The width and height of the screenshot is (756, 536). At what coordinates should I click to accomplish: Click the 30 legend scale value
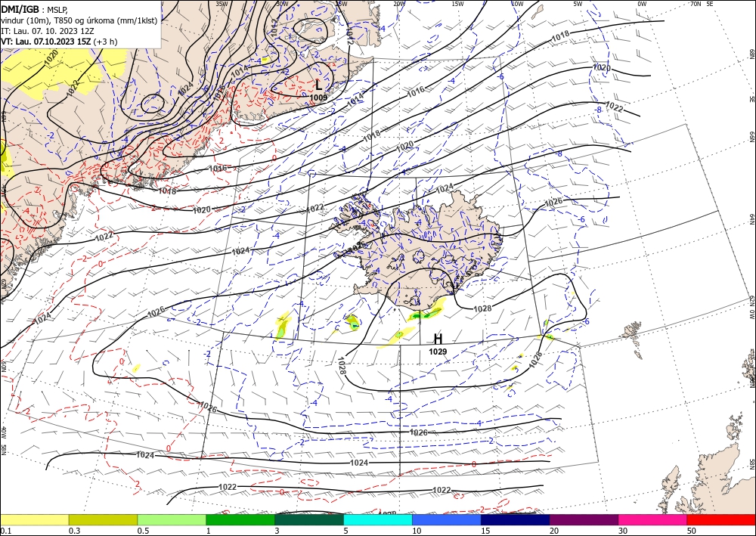pyautogui.click(x=622, y=531)
